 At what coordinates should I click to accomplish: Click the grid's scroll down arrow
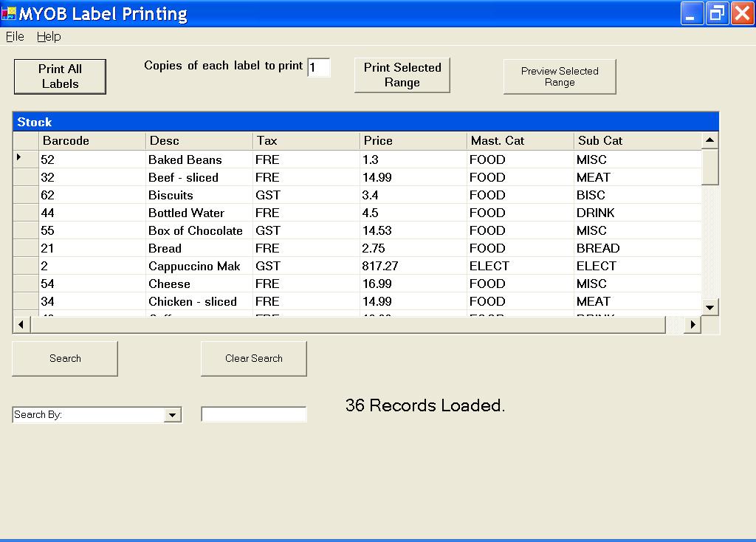point(709,307)
